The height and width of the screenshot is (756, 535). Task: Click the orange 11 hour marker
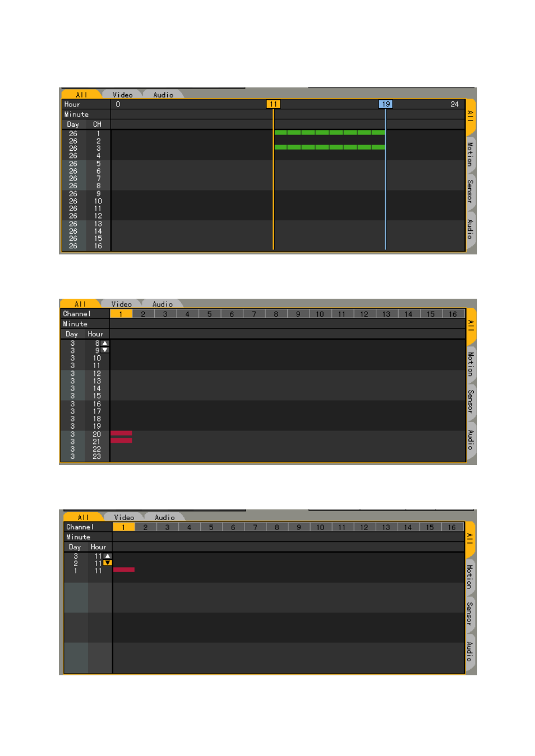coord(273,104)
